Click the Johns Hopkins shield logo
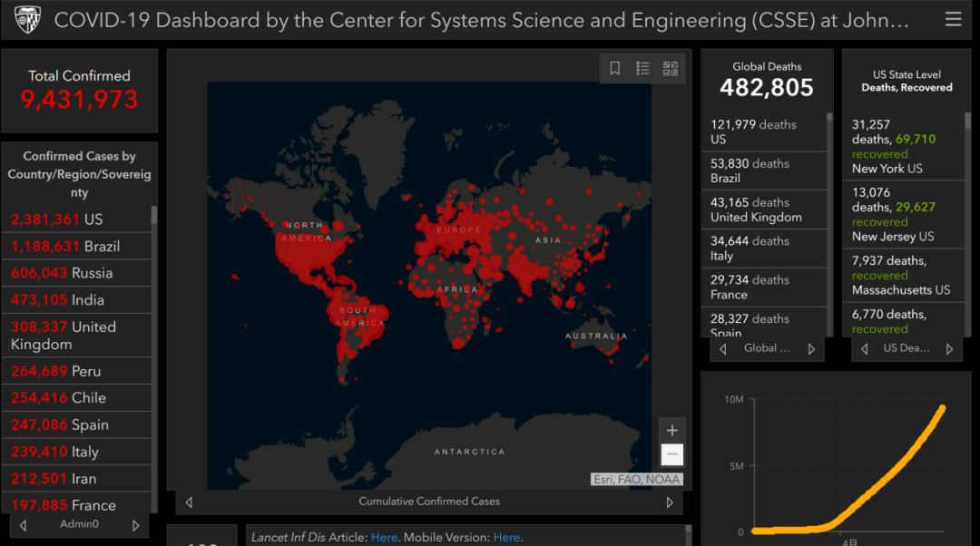This screenshot has height=546, width=980. point(27,19)
